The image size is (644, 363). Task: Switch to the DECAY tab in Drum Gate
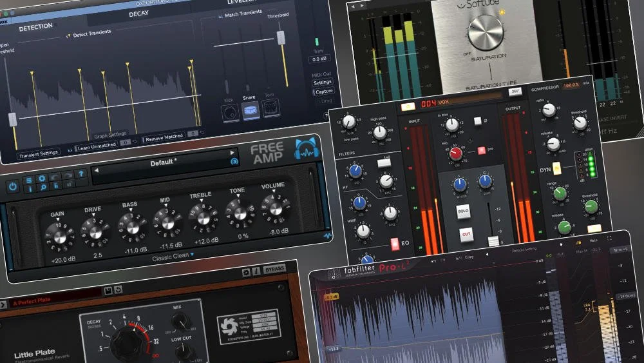point(138,14)
